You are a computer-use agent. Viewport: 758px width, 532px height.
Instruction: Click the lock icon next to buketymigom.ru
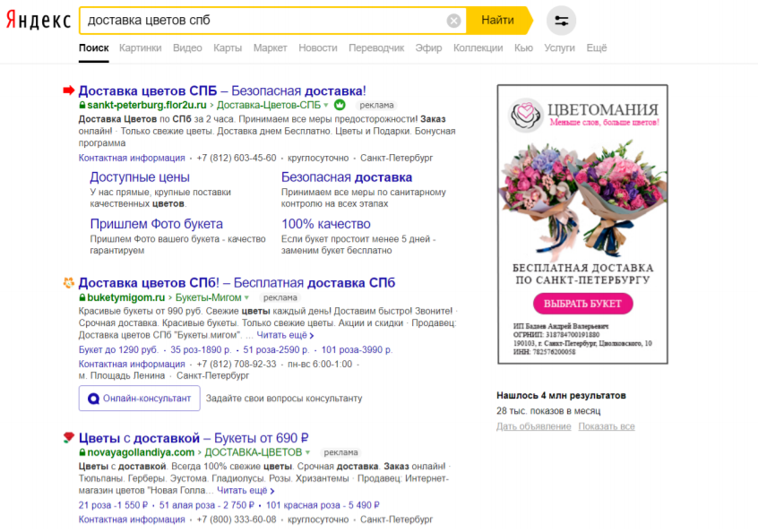82,297
